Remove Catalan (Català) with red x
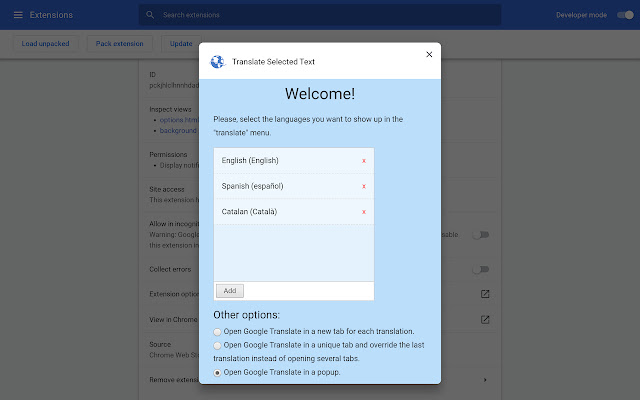The height and width of the screenshot is (400, 640). coord(364,212)
